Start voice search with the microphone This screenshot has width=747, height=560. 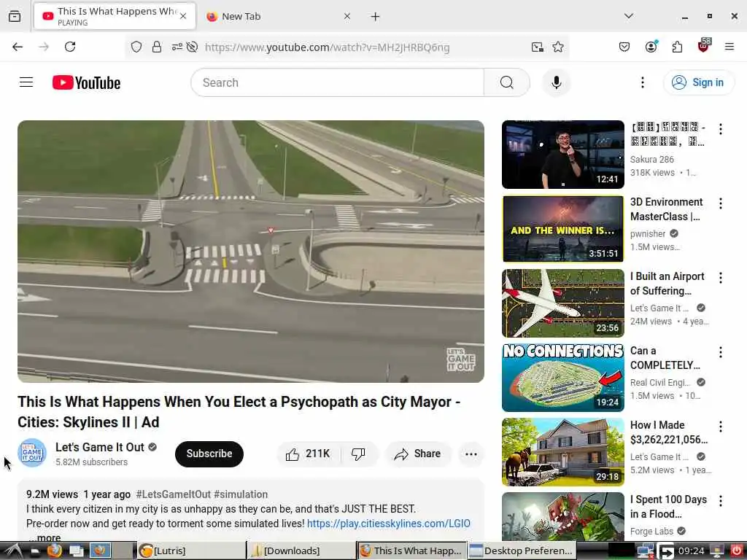pyautogui.click(x=556, y=82)
